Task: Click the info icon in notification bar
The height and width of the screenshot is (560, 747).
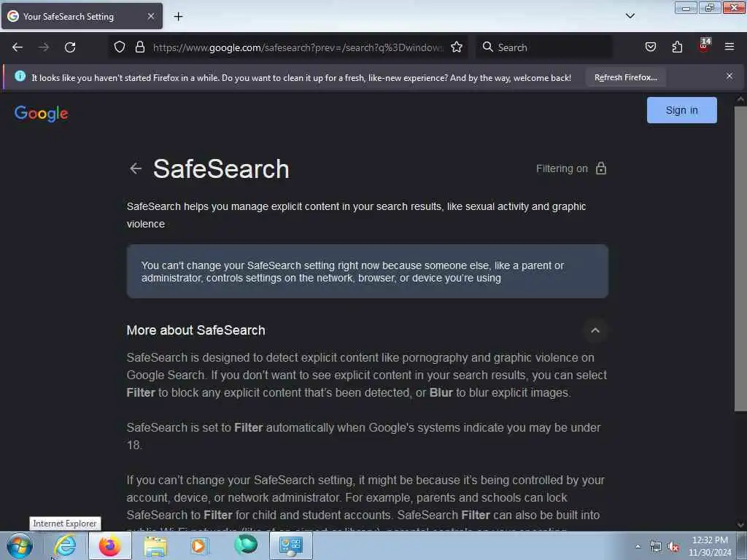Action: coord(20,76)
